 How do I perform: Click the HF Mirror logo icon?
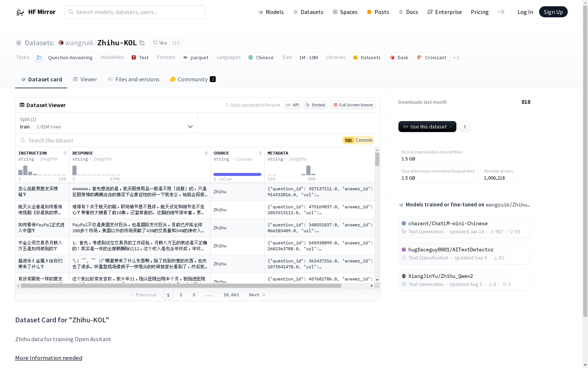pyautogui.click(x=20, y=12)
